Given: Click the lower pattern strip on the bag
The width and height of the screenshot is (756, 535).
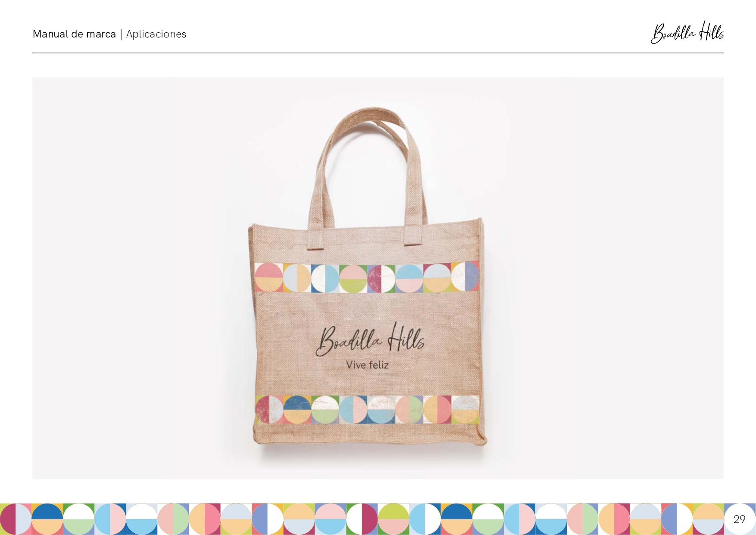Looking at the screenshot, I should pos(367,410).
